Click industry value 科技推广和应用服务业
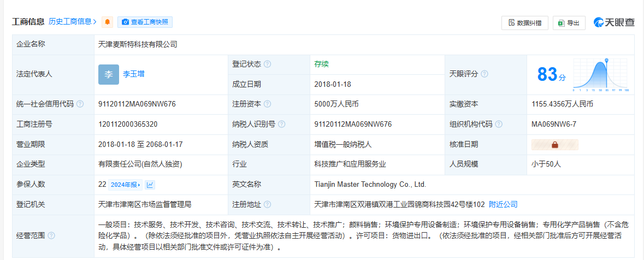644x260 pixels. coord(350,164)
